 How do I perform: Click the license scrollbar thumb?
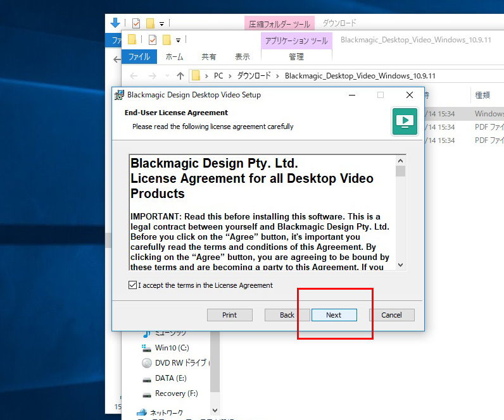click(400, 171)
